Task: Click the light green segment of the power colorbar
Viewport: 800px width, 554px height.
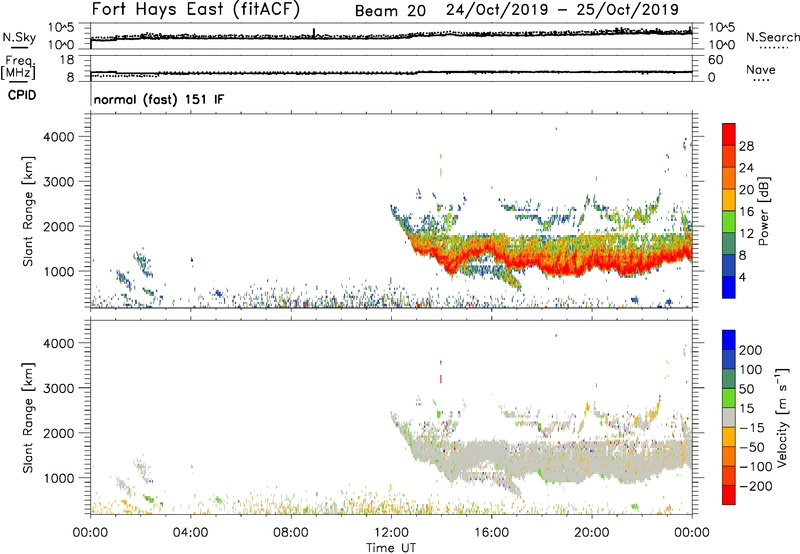Action: [x=729, y=222]
